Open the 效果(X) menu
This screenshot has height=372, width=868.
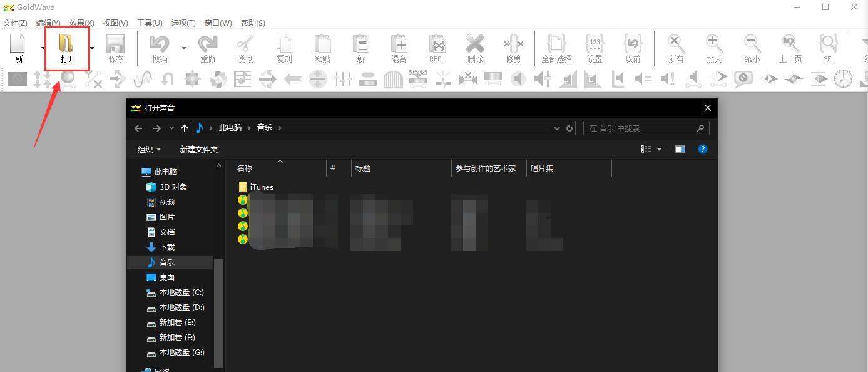pyautogui.click(x=81, y=23)
